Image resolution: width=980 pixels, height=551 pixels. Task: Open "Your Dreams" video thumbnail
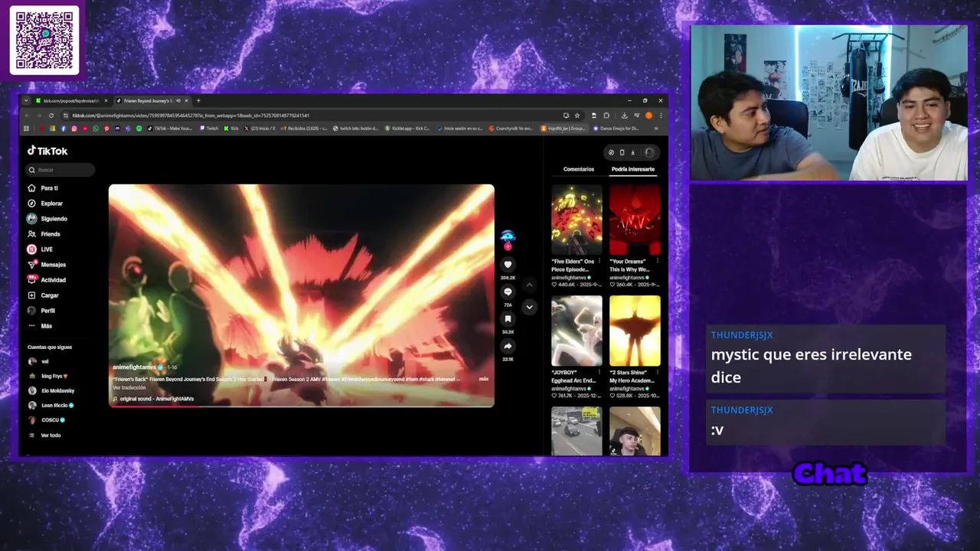[x=635, y=220]
